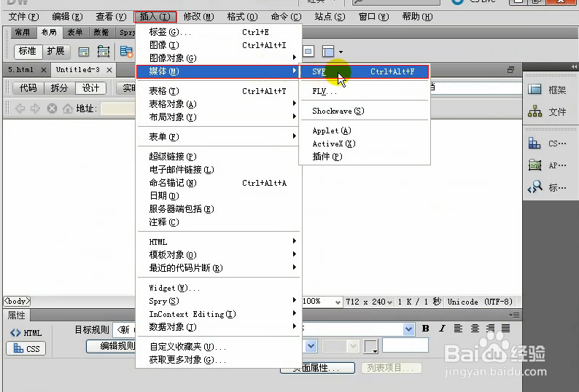Open the 帮助 (H) menu
This screenshot has width=579, height=392.
[417, 17]
